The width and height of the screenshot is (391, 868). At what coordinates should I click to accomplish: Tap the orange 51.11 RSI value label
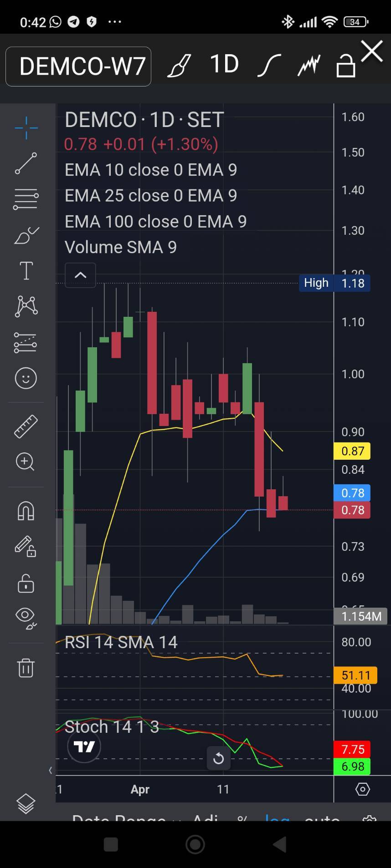tap(356, 675)
